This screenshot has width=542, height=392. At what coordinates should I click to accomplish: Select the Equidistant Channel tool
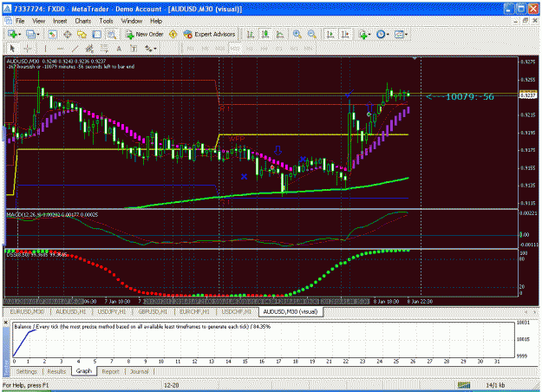pyautogui.click(x=89, y=49)
